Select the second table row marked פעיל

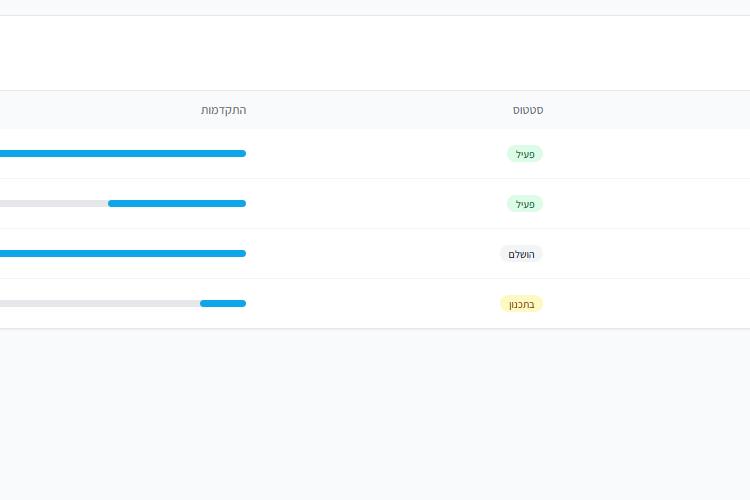coord(375,204)
